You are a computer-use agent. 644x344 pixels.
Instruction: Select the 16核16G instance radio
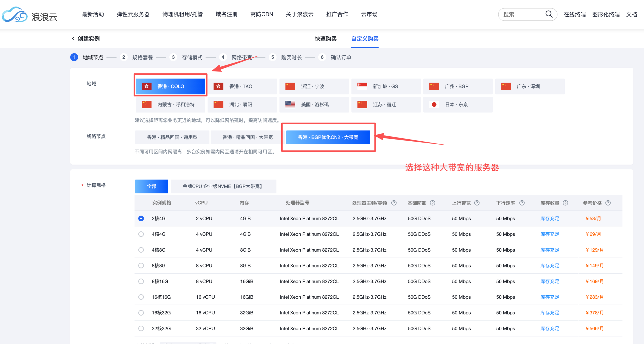[141, 297]
